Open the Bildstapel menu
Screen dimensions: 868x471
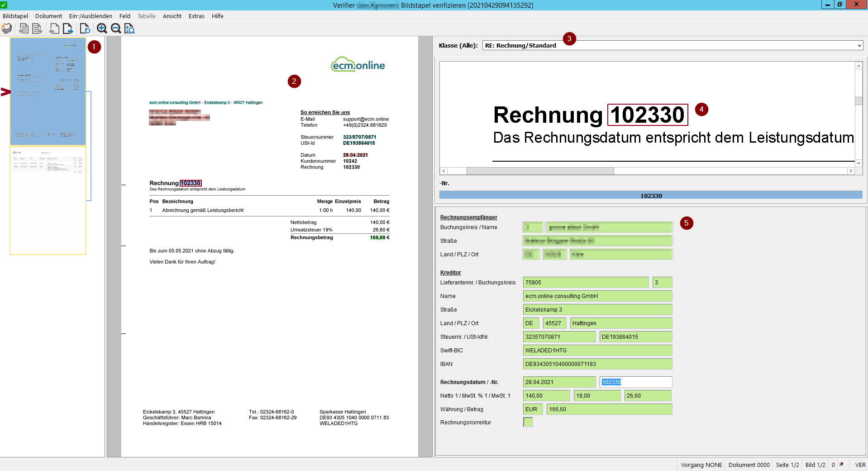pyautogui.click(x=15, y=16)
